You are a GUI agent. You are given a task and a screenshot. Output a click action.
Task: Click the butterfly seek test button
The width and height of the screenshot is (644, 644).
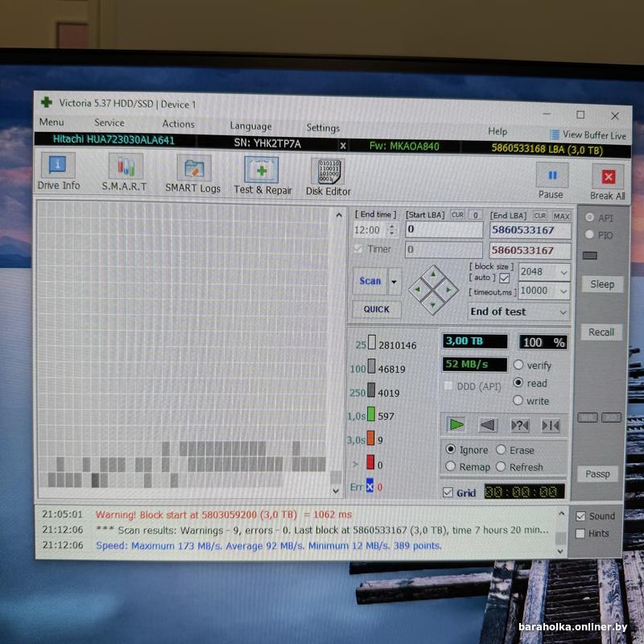click(x=551, y=426)
